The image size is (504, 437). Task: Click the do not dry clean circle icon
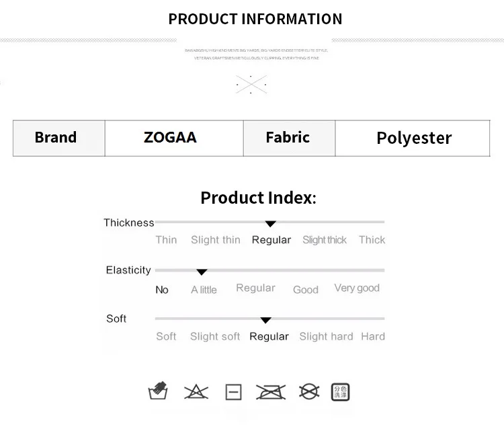[309, 392]
